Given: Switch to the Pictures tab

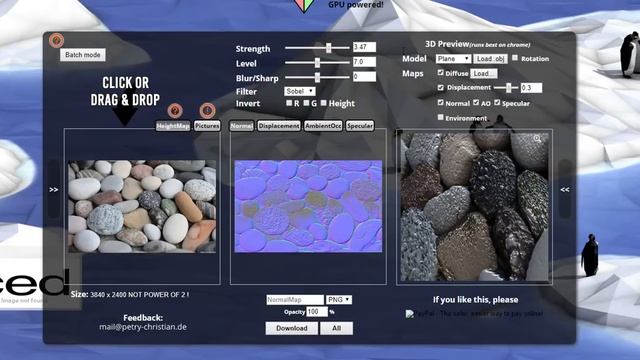Looking at the screenshot, I should [207, 126].
